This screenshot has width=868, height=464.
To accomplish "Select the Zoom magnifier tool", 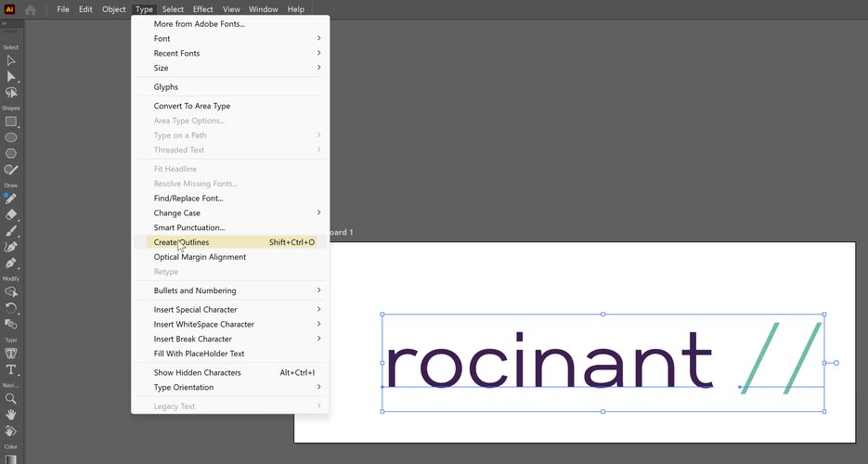I will pyautogui.click(x=10, y=398).
